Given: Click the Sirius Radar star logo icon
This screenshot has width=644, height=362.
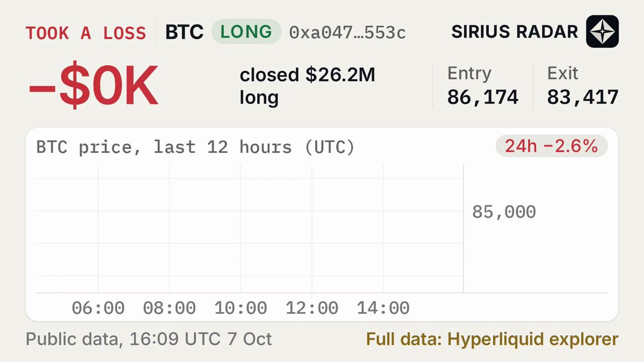Looking at the screenshot, I should pos(602,32).
